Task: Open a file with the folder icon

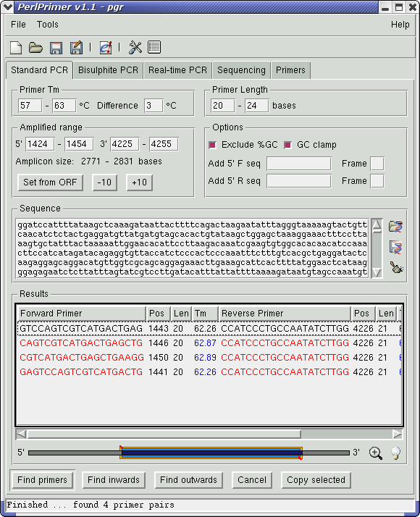Action: click(35, 48)
